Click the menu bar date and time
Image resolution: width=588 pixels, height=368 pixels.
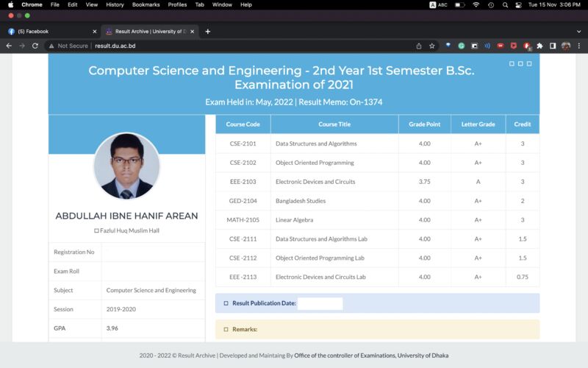[554, 5]
